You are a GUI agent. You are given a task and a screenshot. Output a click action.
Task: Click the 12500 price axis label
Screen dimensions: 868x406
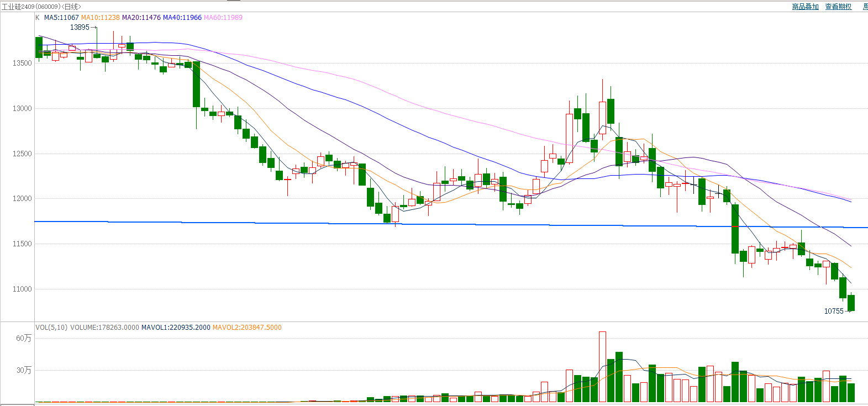click(23, 154)
